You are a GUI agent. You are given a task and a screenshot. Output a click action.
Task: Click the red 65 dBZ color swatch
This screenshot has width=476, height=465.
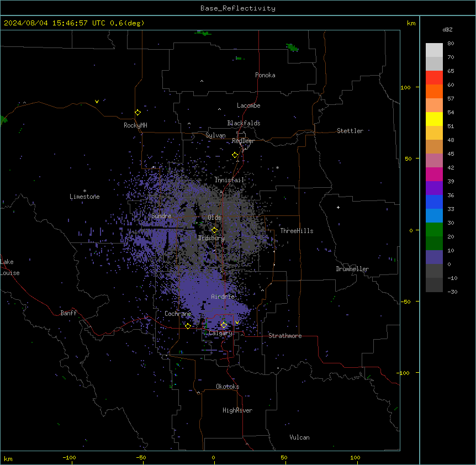click(434, 77)
